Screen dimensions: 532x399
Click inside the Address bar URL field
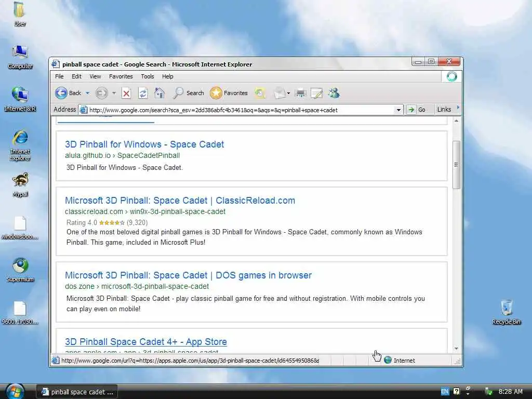click(x=241, y=110)
